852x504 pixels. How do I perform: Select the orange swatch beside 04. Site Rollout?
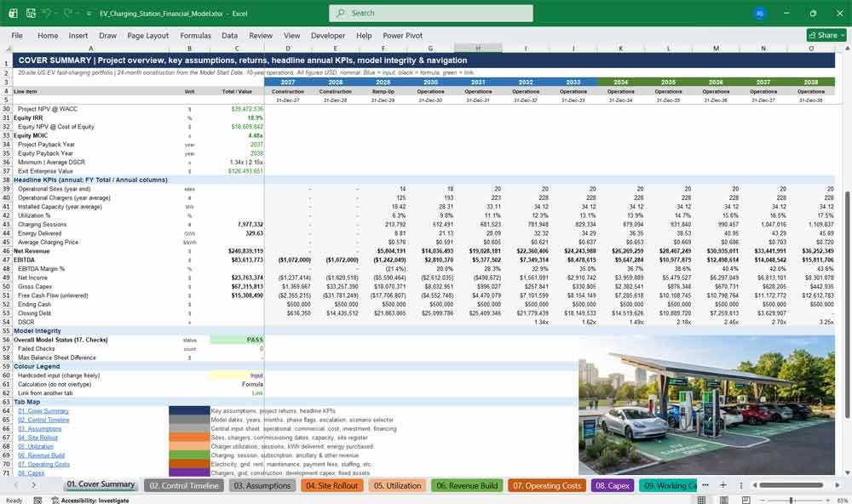pyautogui.click(x=189, y=438)
